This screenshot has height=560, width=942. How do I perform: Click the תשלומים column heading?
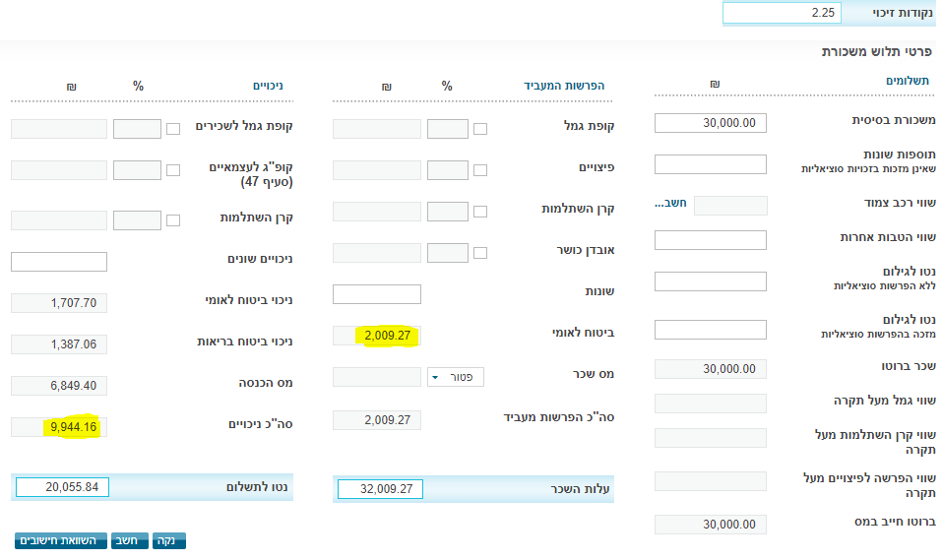point(908,81)
